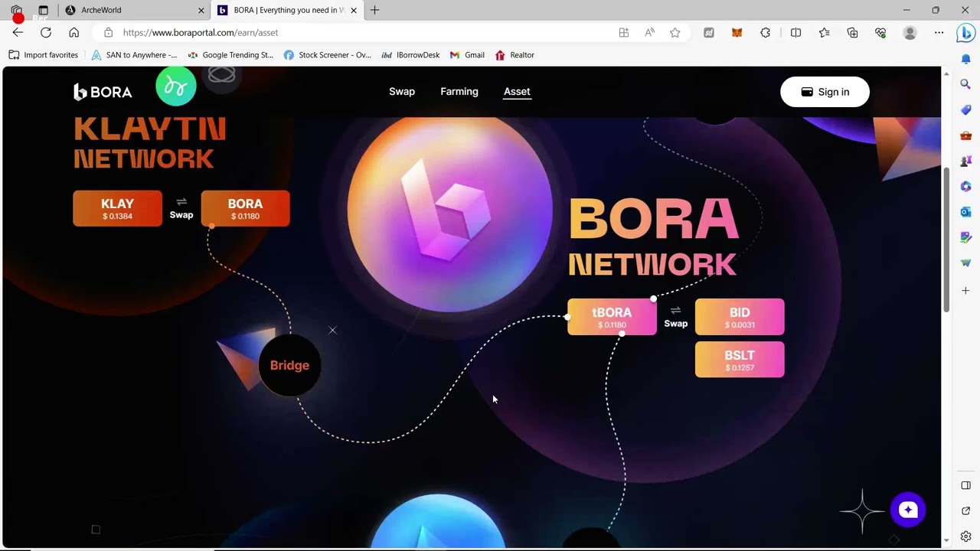Open the MetaMask fox extension
The width and height of the screenshot is (980, 551).
(x=737, y=33)
